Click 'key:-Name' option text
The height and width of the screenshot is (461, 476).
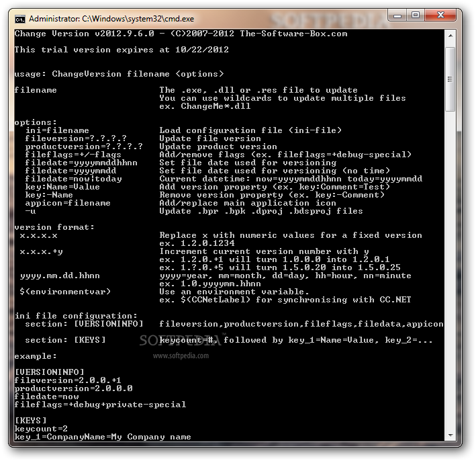click(x=49, y=195)
